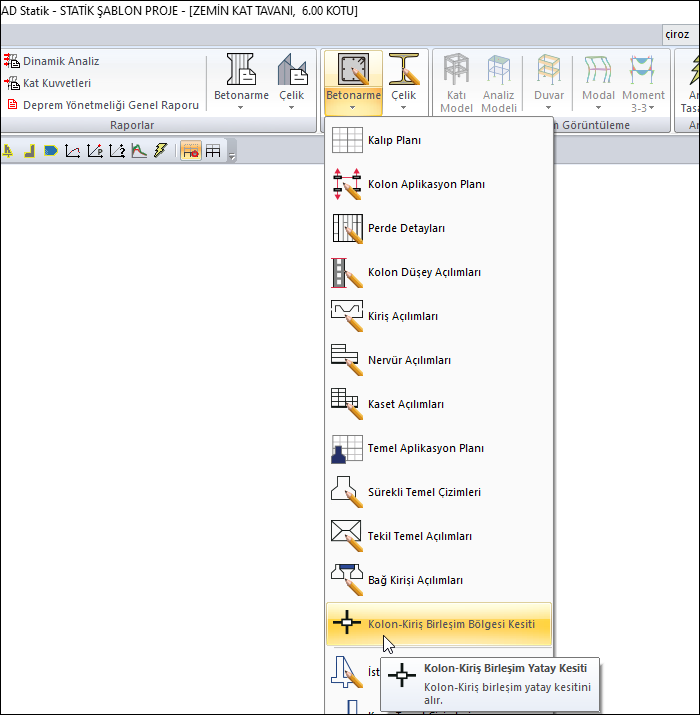Viewport: 700px width, 715px height.
Task: Select Bağ Kirişi Açılımları menu item
Action: point(439,580)
